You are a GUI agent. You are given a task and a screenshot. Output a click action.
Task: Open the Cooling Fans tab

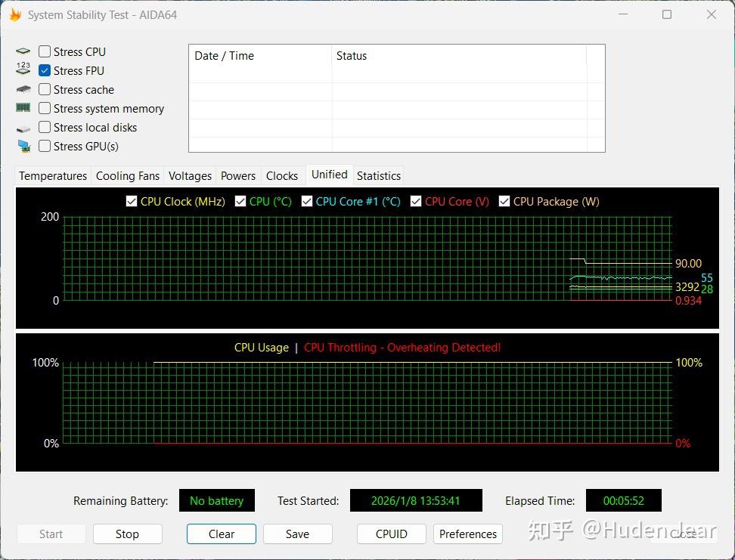(x=128, y=176)
